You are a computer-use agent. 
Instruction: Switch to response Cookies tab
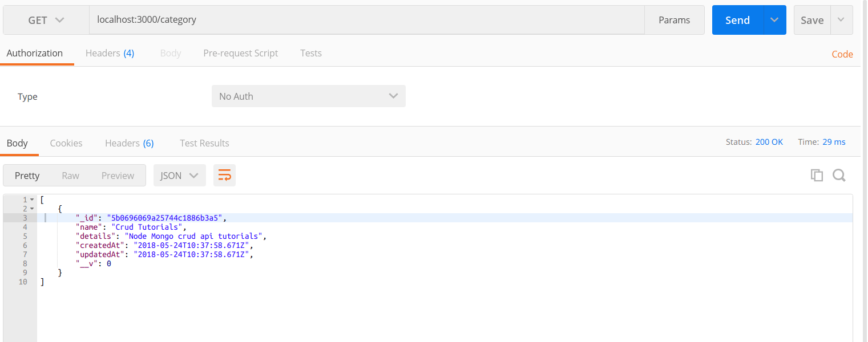(66, 143)
